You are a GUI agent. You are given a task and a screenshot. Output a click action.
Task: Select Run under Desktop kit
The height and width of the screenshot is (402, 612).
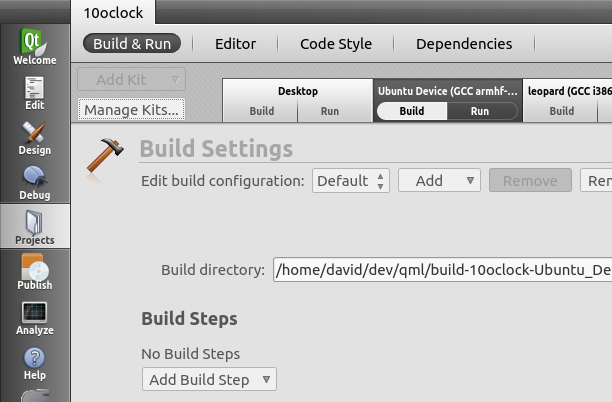tap(330, 111)
